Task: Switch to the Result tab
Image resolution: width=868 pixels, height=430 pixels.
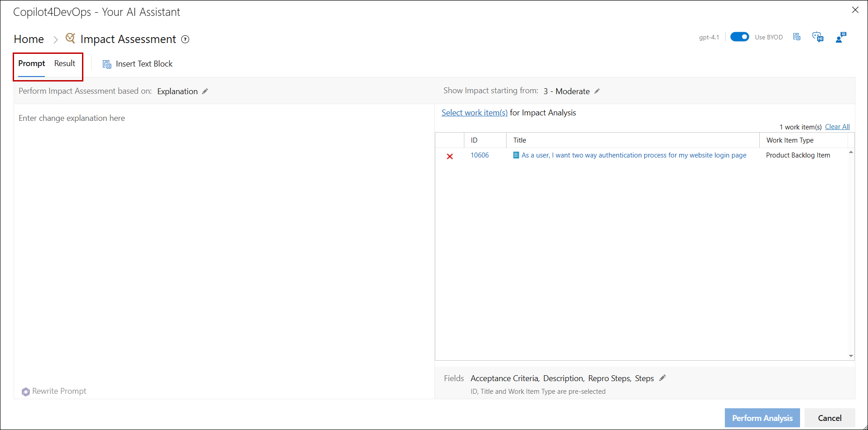Action: (x=65, y=64)
